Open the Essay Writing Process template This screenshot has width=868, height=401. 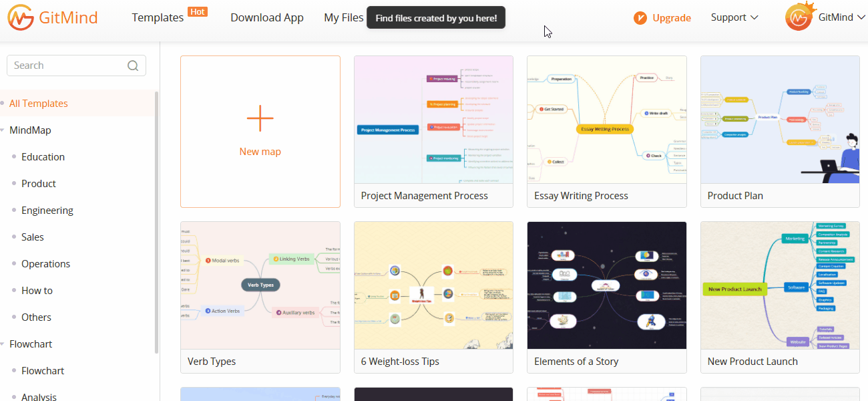[x=607, y=132]
